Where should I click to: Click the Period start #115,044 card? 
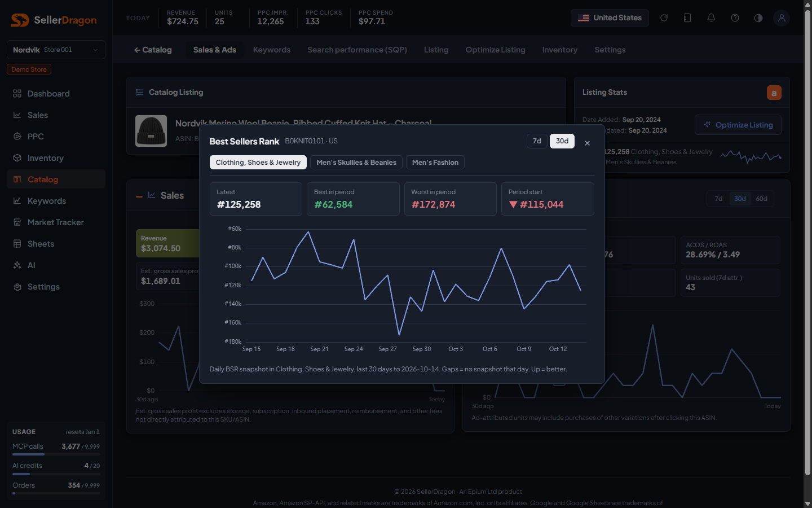click(548, 199)
